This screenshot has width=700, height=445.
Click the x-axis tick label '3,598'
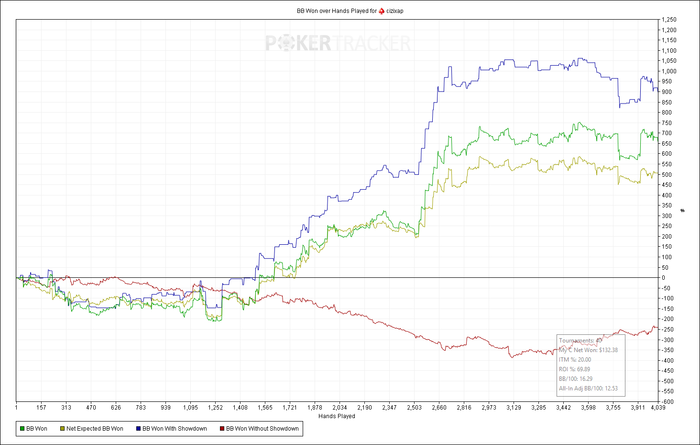tap(588, 408)
